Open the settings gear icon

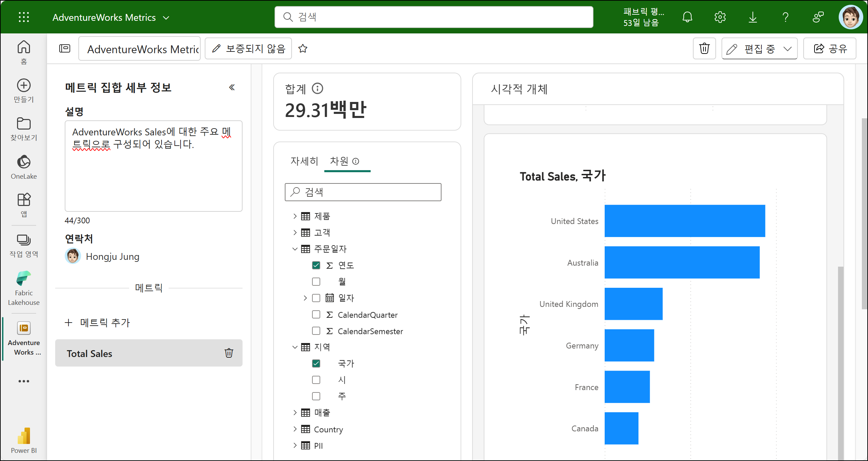pyautogui.click(x=720, y=17)
